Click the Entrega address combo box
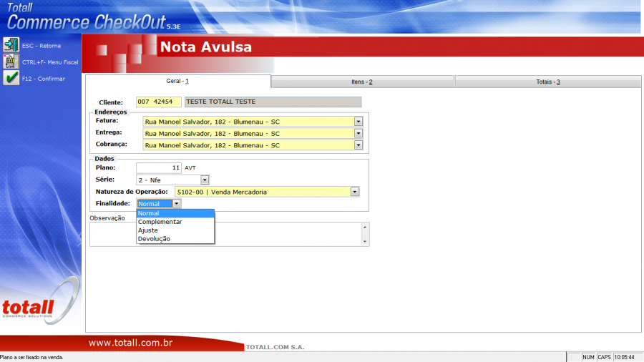Viewport: 644px width, 362px height. [253, 133]
